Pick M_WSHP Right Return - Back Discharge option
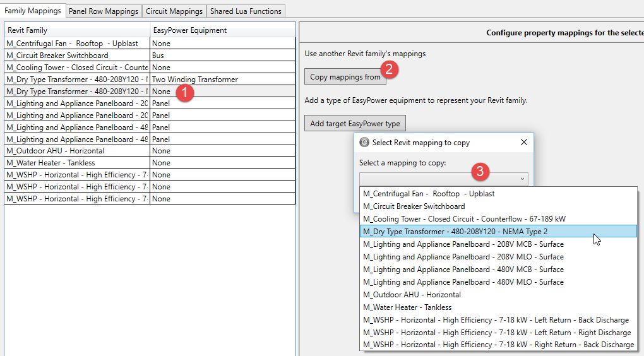644x356 pixels. pyautogui.click(x=498, y=345)
